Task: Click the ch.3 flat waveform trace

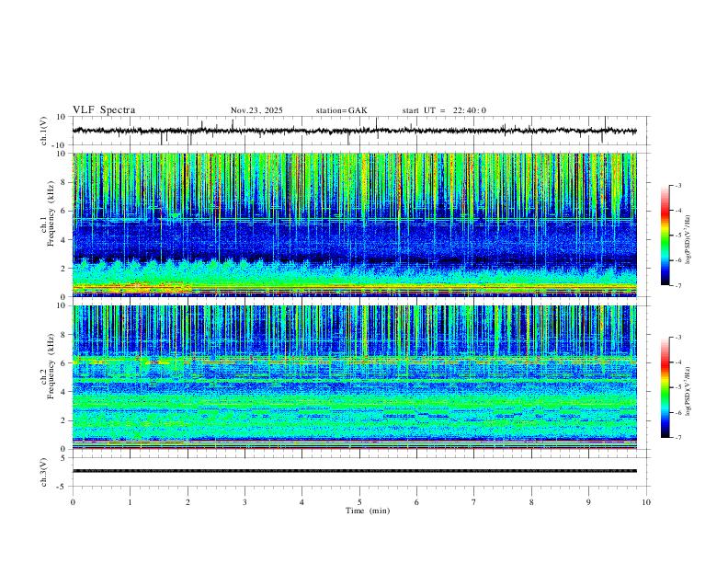Action: [355, 471]
